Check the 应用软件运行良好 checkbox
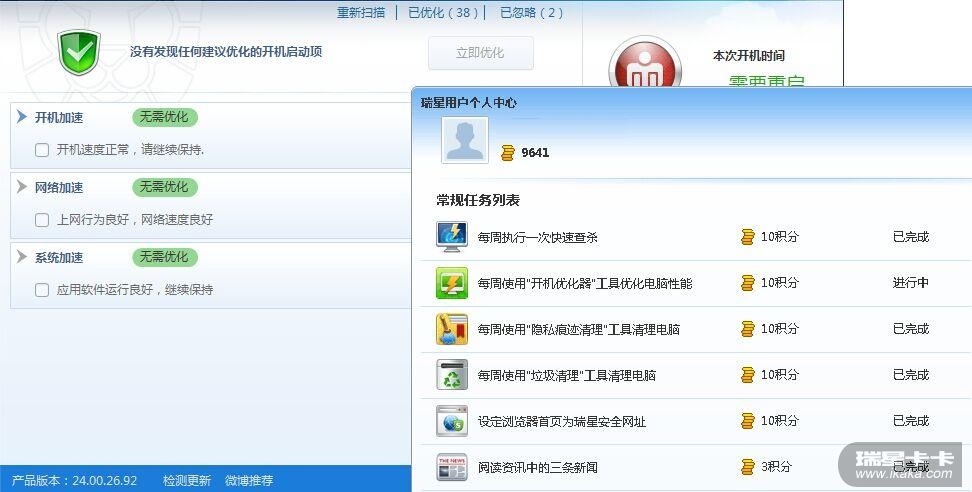972x492 pixels. point(42,290)
